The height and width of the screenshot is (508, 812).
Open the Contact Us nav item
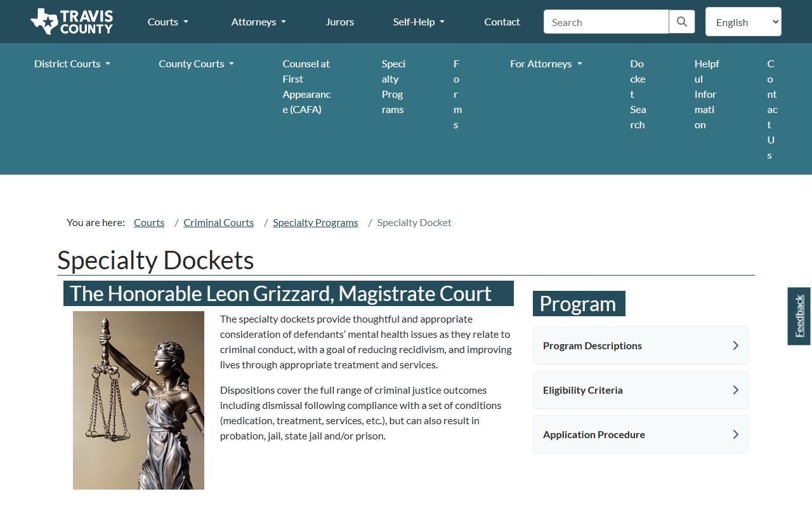pos(771,109)
